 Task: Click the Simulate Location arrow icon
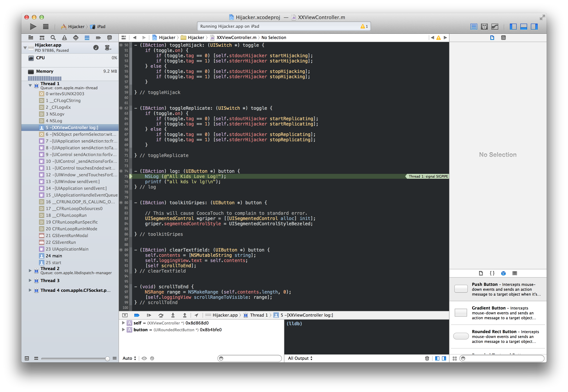click(196, 315)
